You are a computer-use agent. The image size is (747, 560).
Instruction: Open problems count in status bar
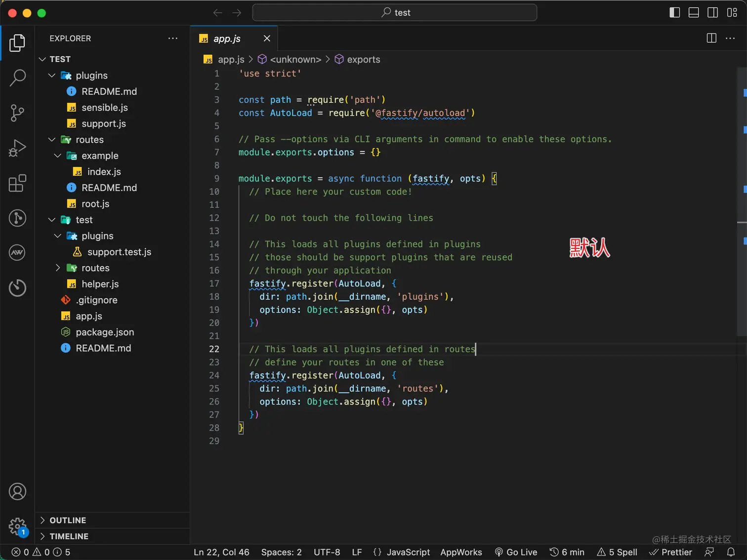(41, 552)
